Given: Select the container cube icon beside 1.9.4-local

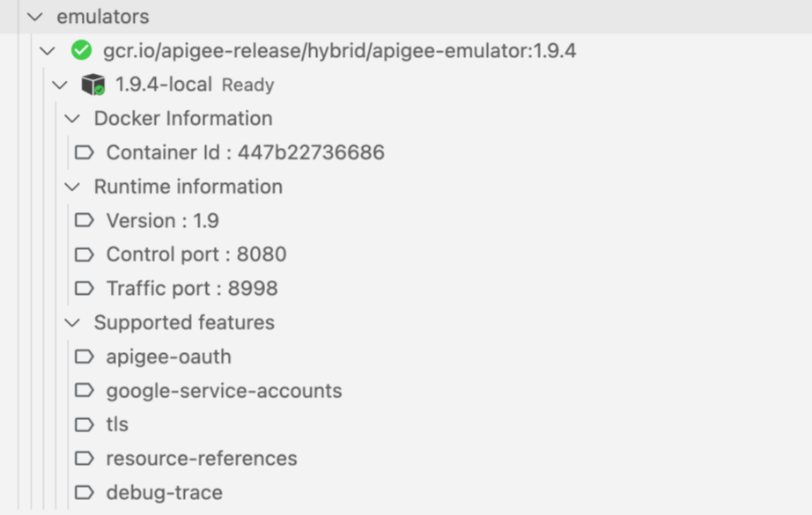Looking at the screenshot, I should pos(91,85).
